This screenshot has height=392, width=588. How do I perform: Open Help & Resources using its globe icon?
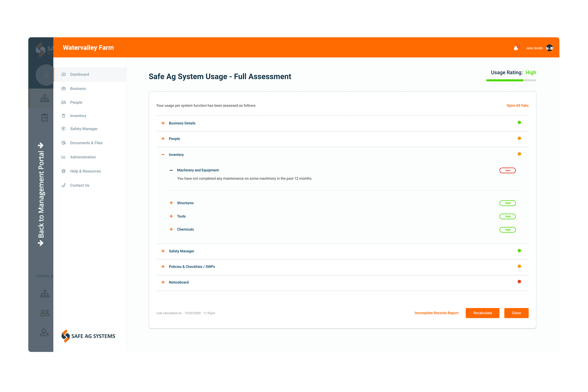click(x=64, y=171)
